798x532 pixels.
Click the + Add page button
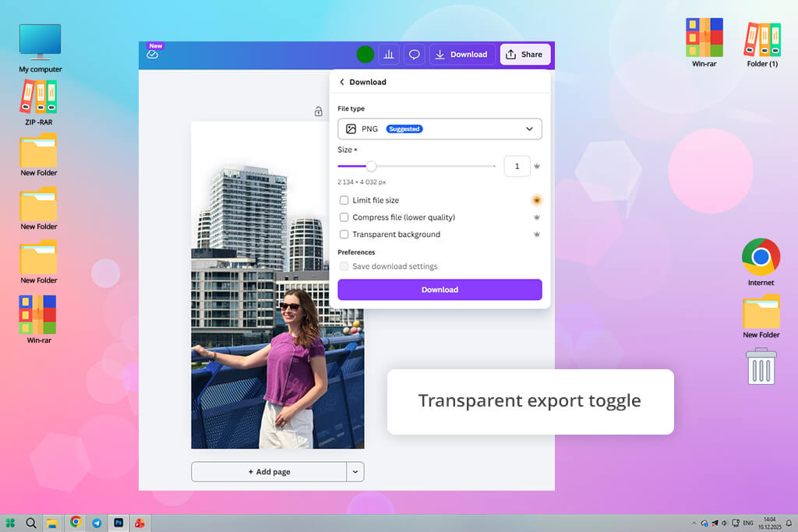click(x=269, y=472)
